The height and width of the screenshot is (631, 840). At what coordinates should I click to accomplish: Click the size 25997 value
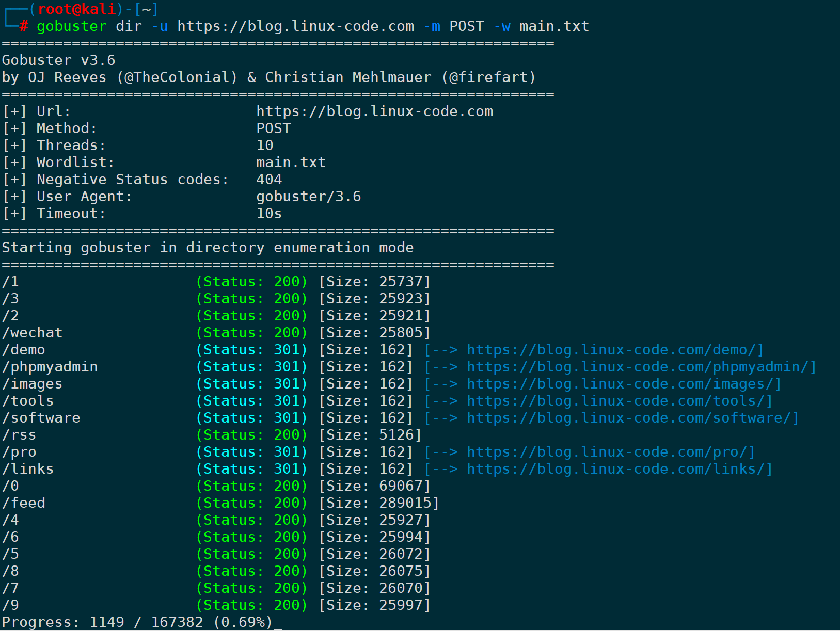pos(401,605)
